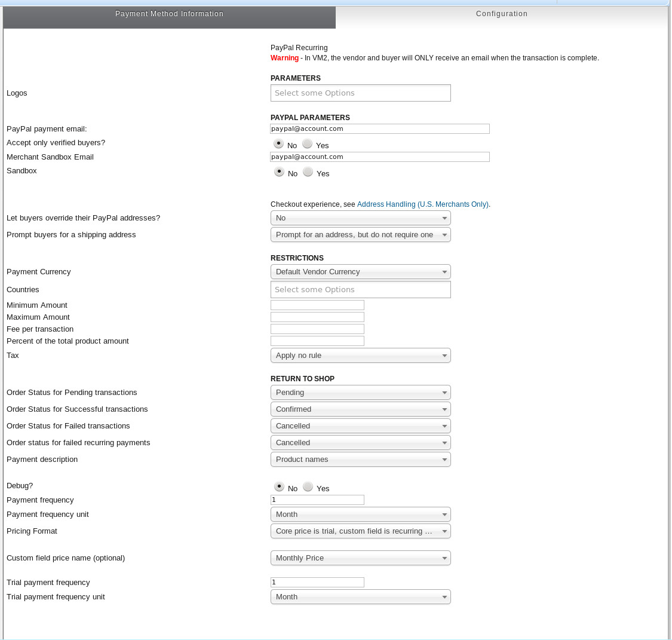Screen dimensions: 672x640
Task: Select Yes for Sandbox mode
Action: pos(308,172)
